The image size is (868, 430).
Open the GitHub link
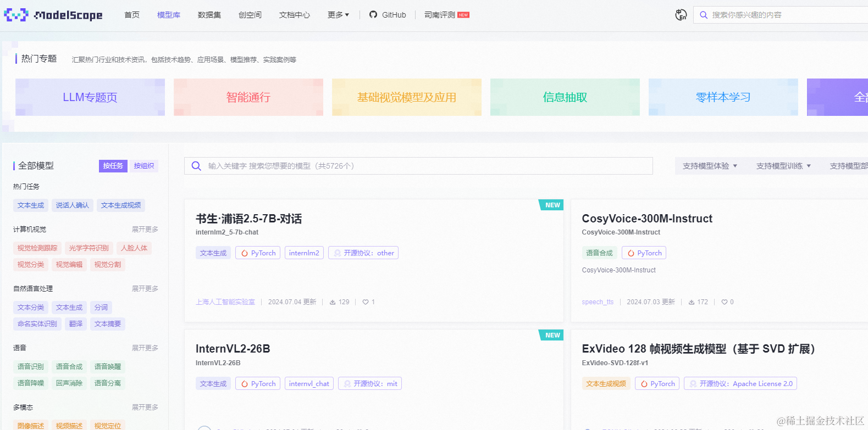(x=388, y=15)
